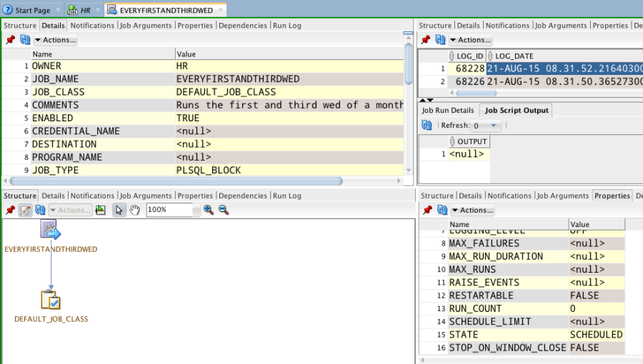Screen dimensions: 643x364
Task: Open Actions menu in top-left Details panel
Action: [55, 40]
